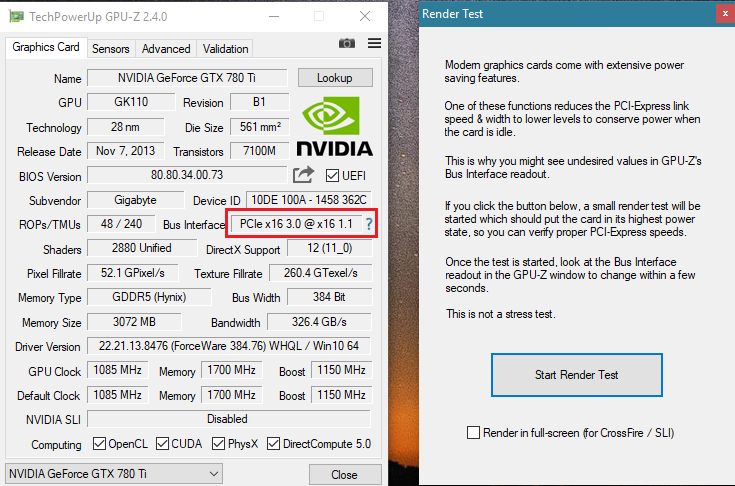Screen dimensions: 735x486
Task: Click the Revision field B1
Action: click(x=260, y=102)
